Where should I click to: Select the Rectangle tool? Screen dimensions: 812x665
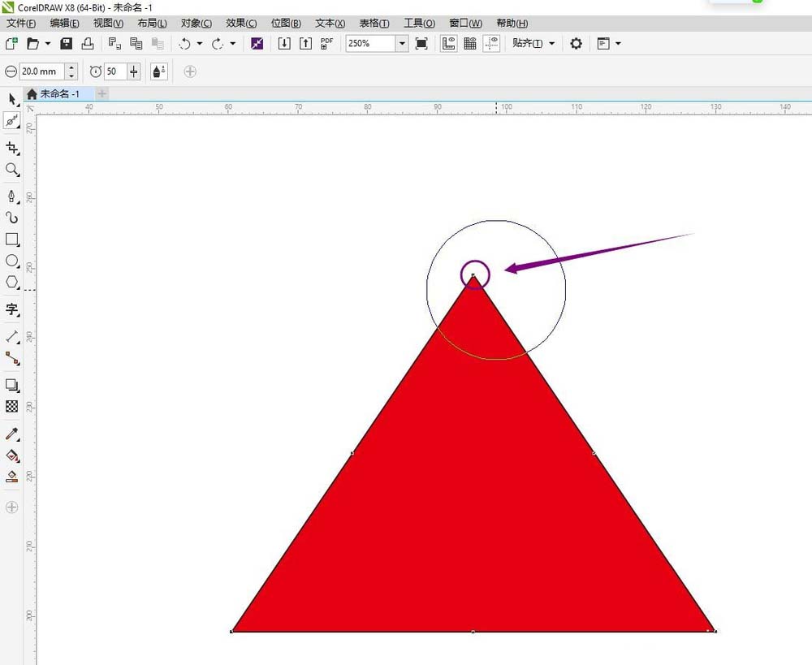tap(12, 240)
